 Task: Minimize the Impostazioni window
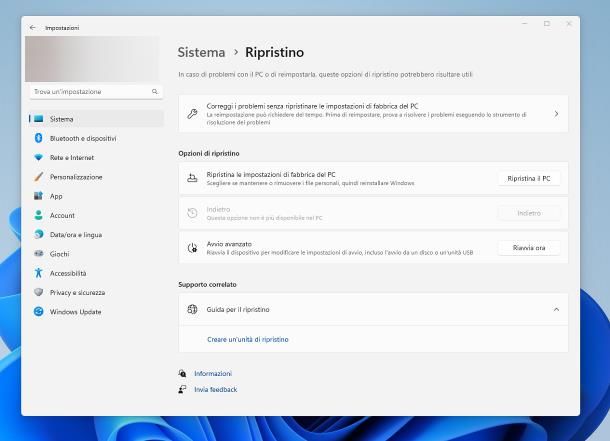coord(525,24)
